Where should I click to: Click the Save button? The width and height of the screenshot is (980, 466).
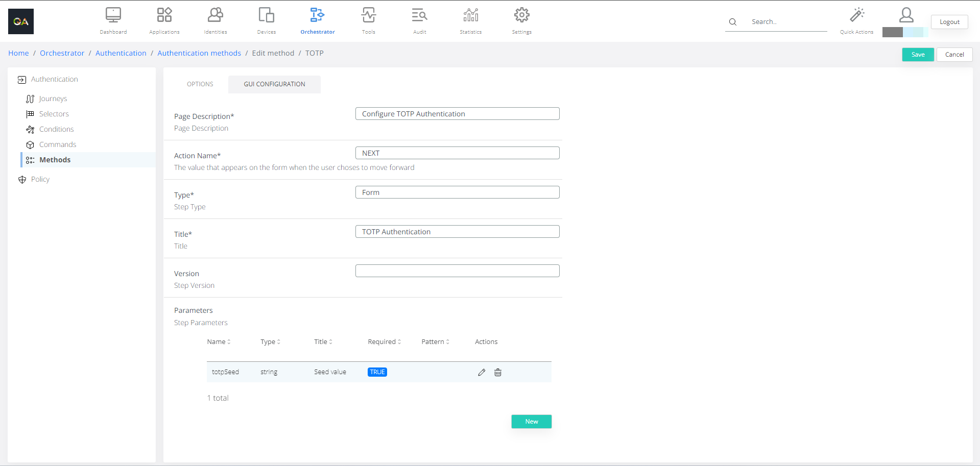tap(918, 55)
